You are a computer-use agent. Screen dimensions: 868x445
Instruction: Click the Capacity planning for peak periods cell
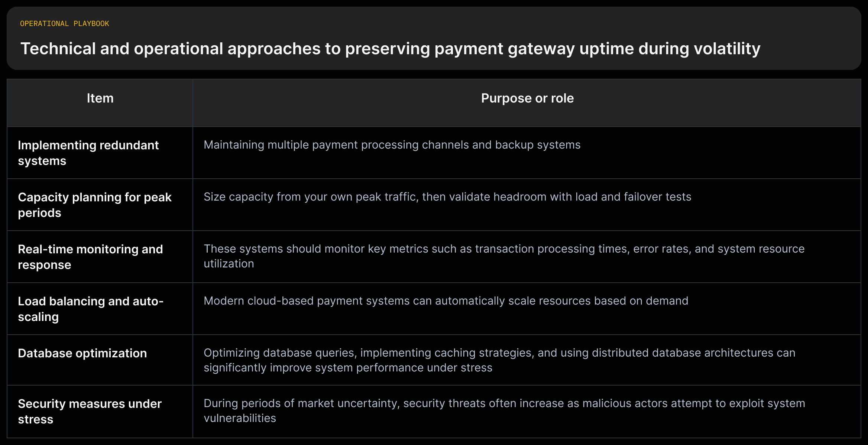coord(95,205)
